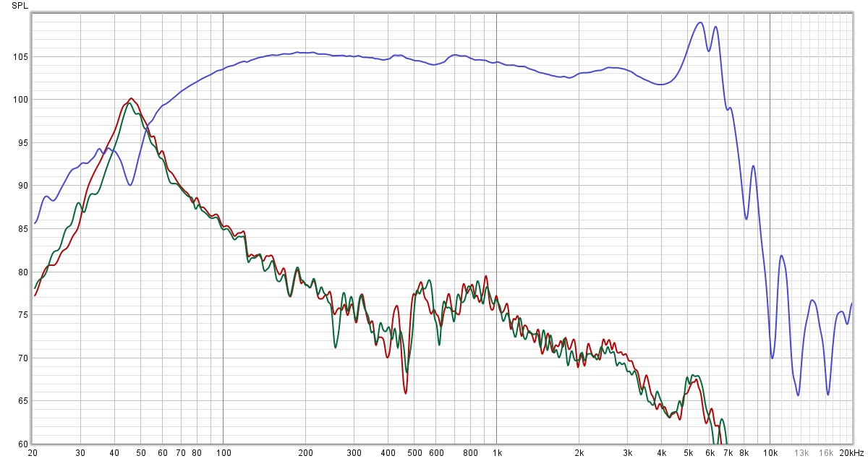The height and width of the screenshot is (461, 868).
Task: Click the 200 Hz frequency label
Action: (x=305, y=453)
